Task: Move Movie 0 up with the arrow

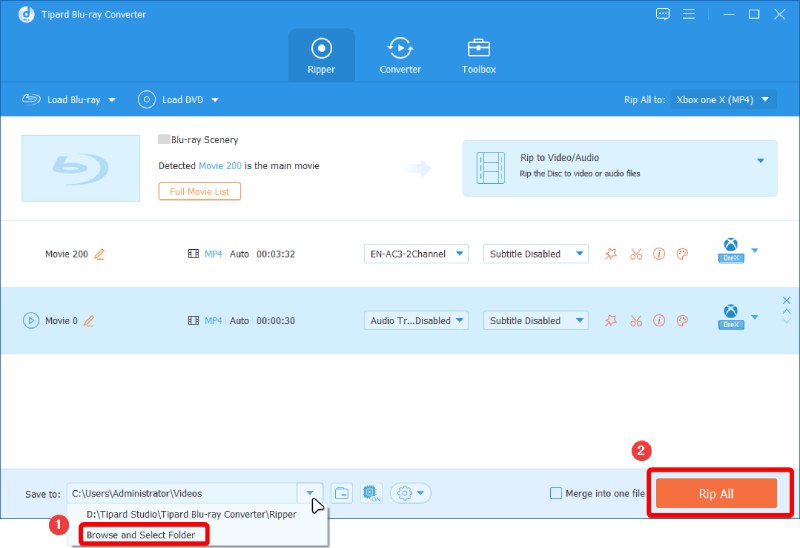Action: coord(787,311)
